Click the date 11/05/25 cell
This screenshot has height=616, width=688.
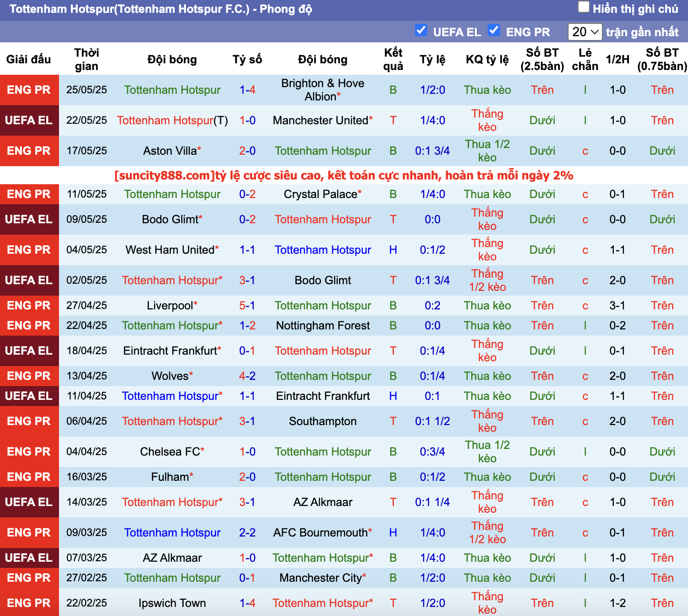(x=87, y=194)
